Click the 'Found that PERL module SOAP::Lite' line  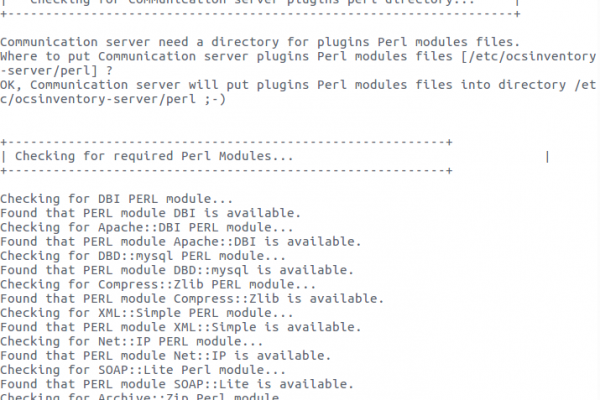pos(177,384)
